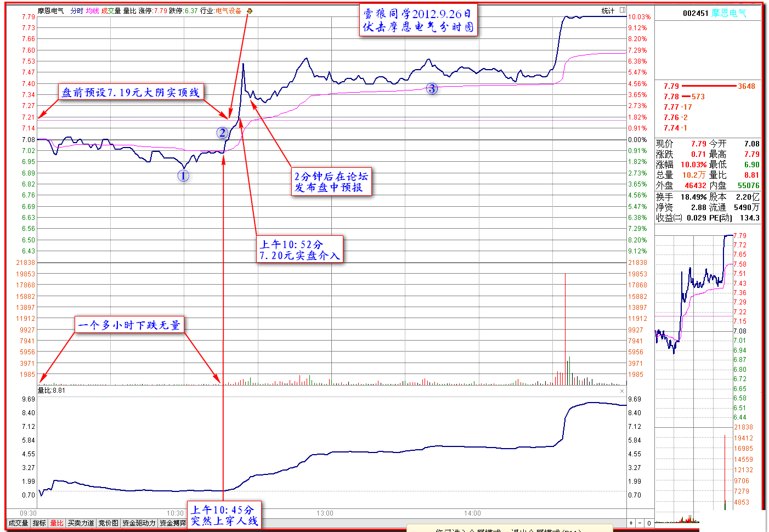Click the 摩恩电气 title at chart top-left
Image resolution: width=769 pixels, height=532 pixels.
pos(50,10)
